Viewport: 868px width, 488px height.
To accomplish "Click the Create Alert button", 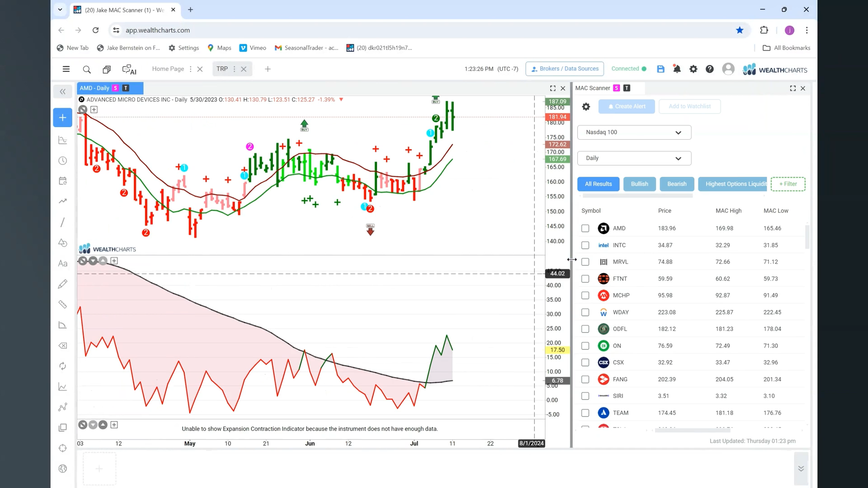I will click(x=626, y=107).
